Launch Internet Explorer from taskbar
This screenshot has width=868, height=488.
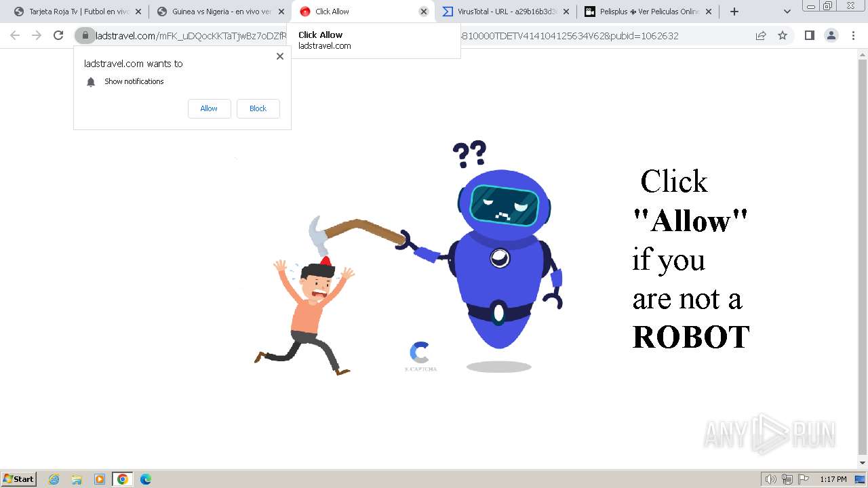(x=54, y=479)
